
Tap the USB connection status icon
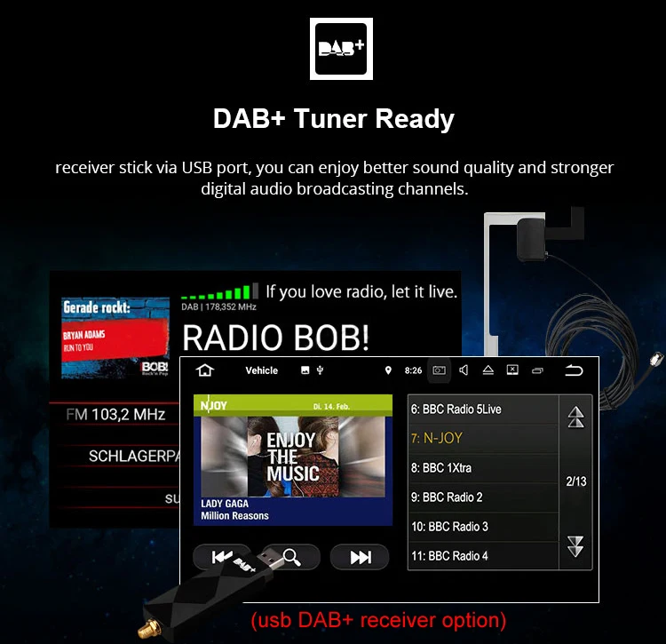pyautogui.click(x=320, y=370)
